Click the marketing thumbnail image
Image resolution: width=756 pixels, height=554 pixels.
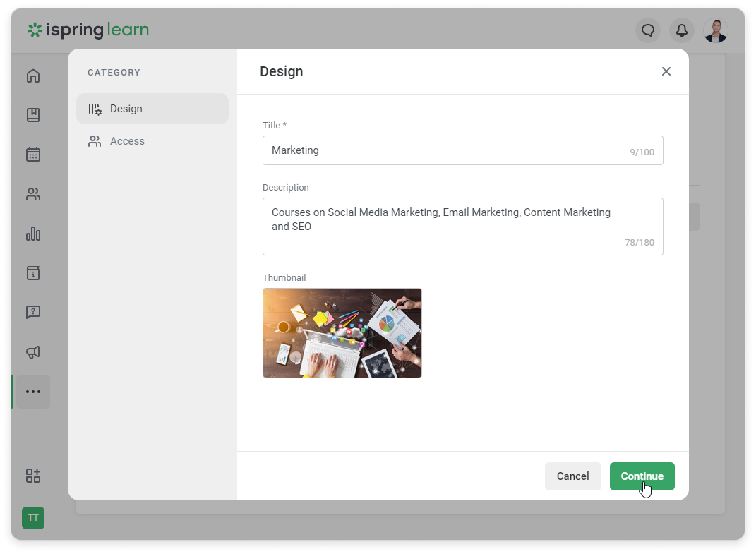coord(342,333)
